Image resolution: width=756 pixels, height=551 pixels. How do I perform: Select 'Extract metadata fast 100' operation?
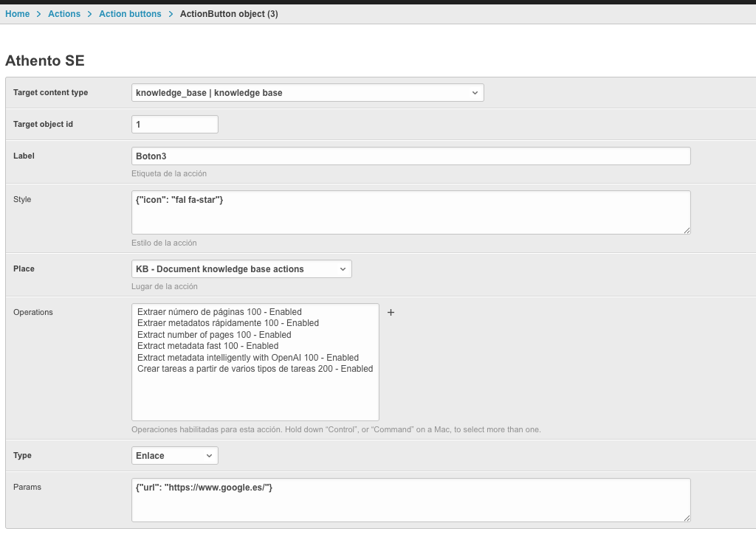tap(207, 346)
